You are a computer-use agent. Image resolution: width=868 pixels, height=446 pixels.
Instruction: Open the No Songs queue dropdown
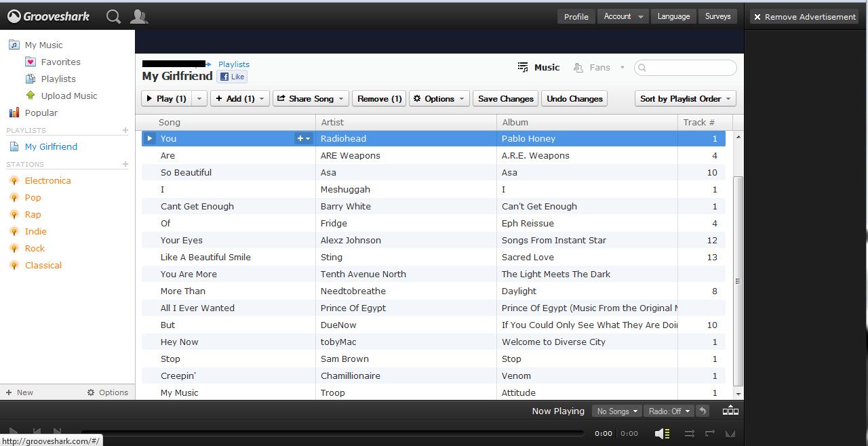pos(616,411)
